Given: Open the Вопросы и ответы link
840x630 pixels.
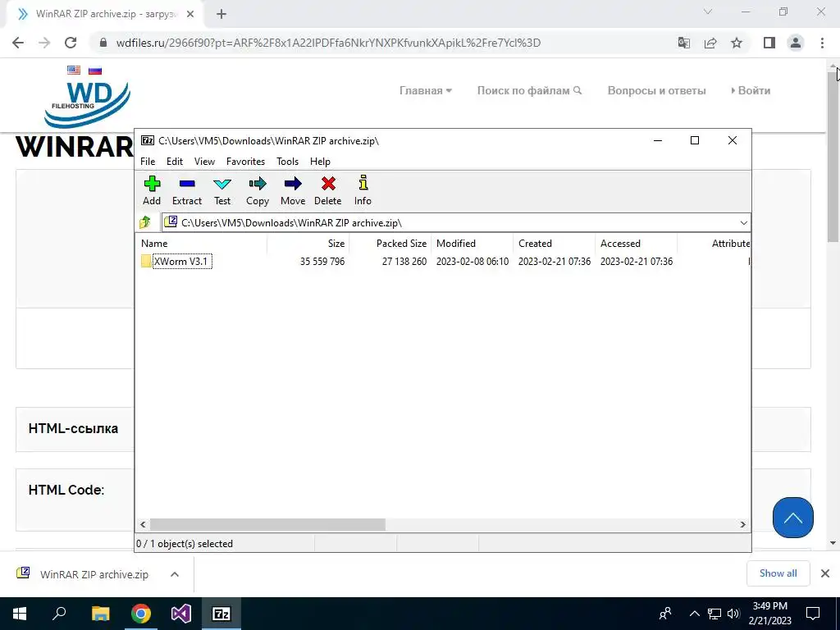Looking at the screenshot, I should tap(656, 90).
